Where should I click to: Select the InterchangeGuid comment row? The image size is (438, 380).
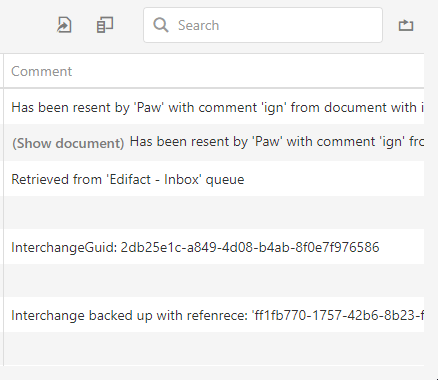point(214,247)
